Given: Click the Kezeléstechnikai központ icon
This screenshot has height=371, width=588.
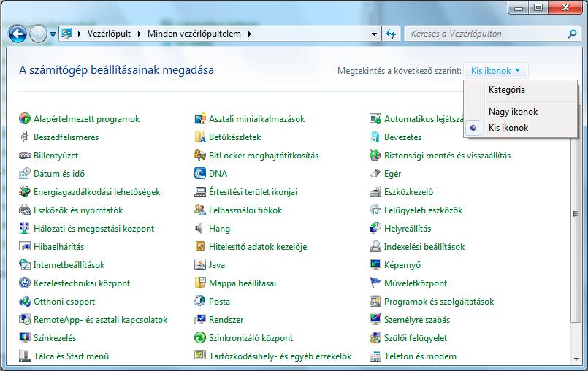Looking at the screenshot, I should [25, 283].
